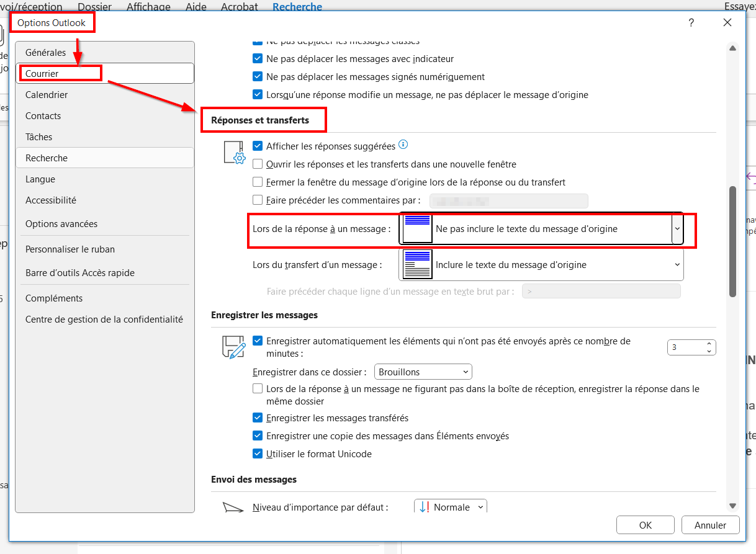Image resolution: width=756 pixels, height=554 pixels.
Task: Enable 'Fermer la fenêtre du message d'origine'
Action: point(258,182)
